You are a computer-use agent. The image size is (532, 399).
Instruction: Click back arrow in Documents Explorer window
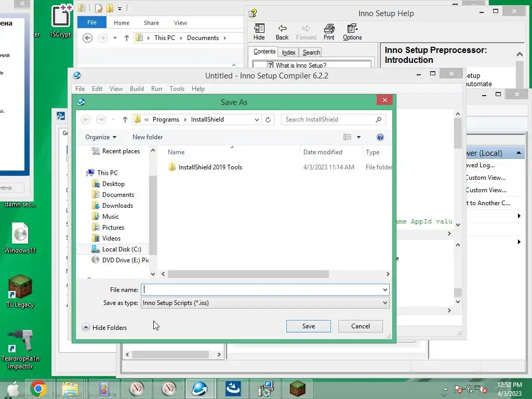[x=87, y=37]
